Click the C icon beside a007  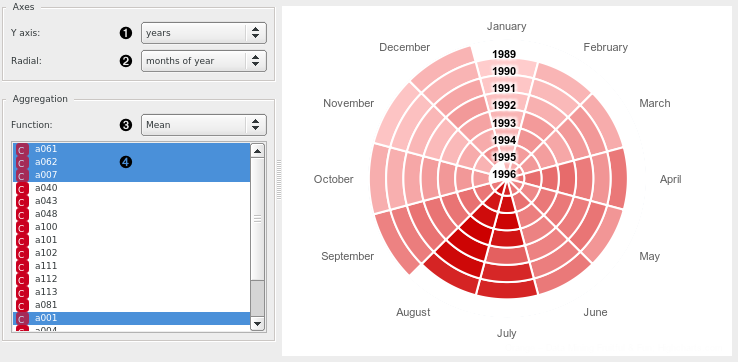(22, 176)
